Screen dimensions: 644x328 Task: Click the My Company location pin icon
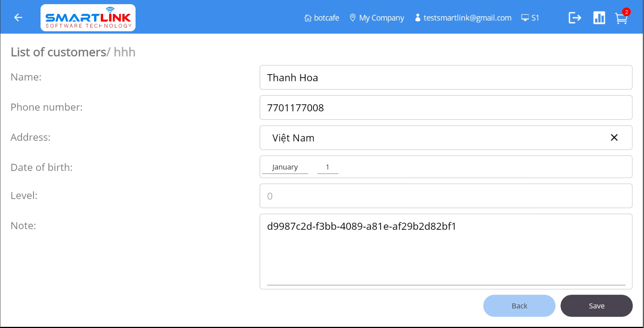[x=353, y=18]
